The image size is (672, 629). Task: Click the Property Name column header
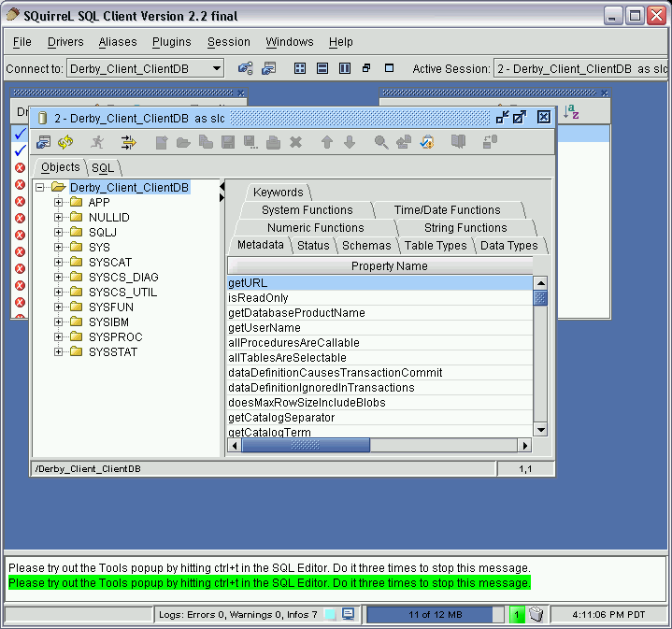click(389, 266)
